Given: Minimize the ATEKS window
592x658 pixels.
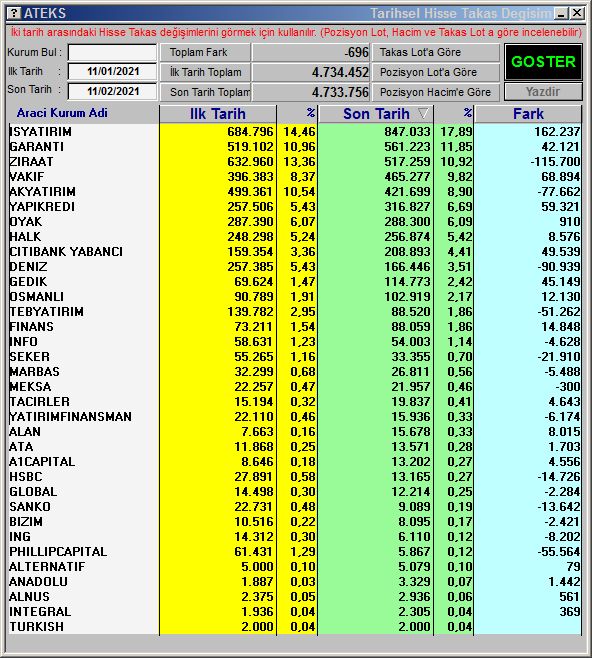Looking at the screenshot, I should [561, 13].
